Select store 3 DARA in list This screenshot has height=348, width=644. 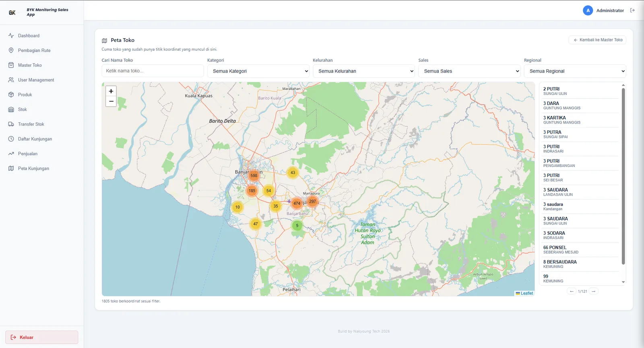tap(580, 106)
